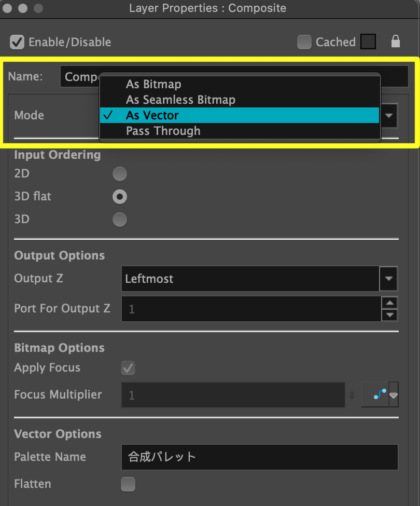This screenshot has width=420, height=506.
Task: Expand the Focus Multiplier function arrow menu
Action: pos(394,395)
